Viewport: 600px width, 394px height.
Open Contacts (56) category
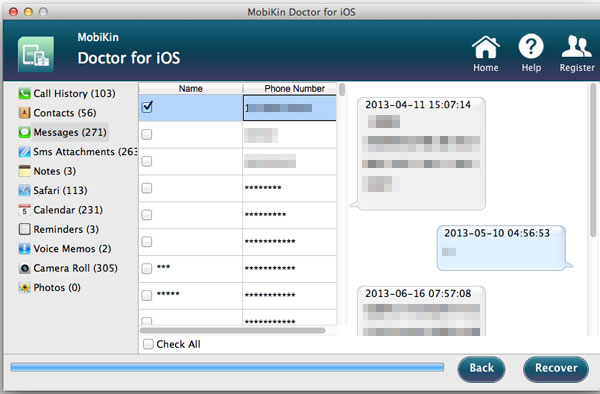pos(65,113)
